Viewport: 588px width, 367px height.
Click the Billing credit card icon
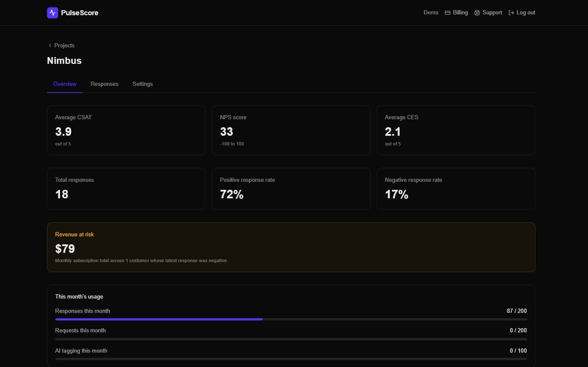[447, 13]
